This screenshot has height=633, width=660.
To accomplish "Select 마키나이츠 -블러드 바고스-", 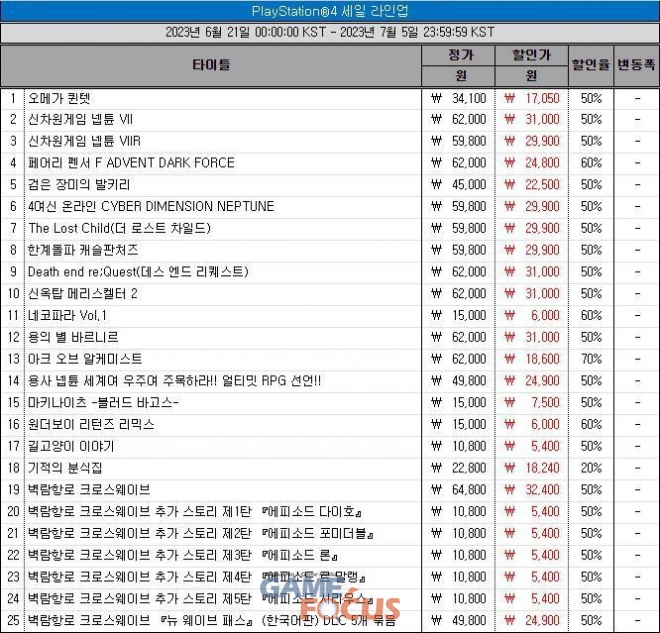I will tap(104, 403).
